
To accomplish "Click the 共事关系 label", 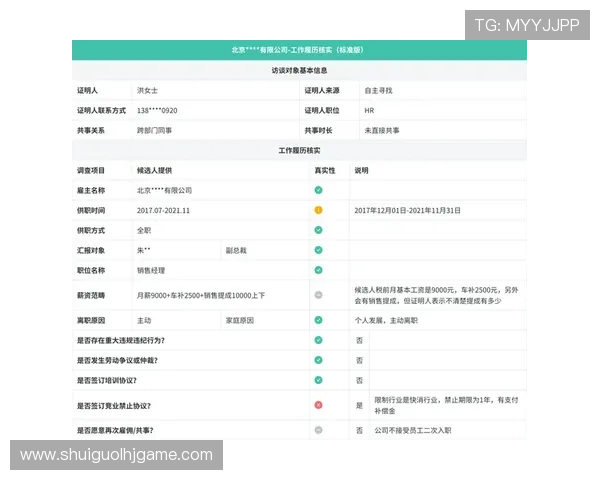I will point(91,131).
